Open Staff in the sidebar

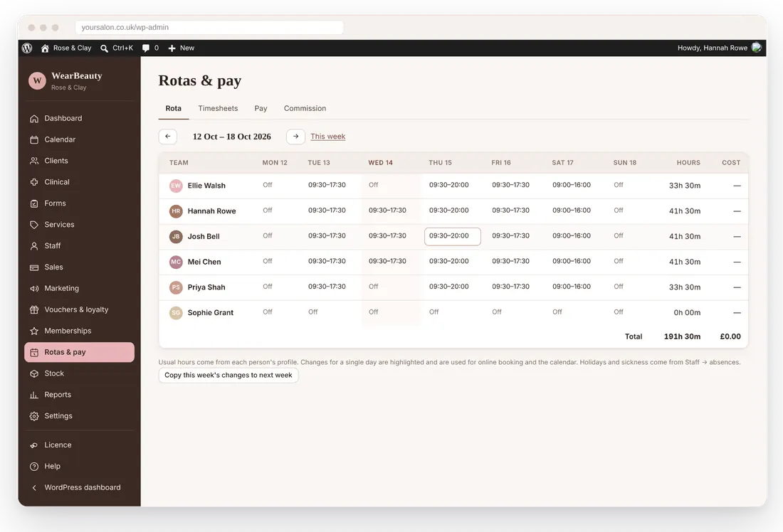[x=79, y=246]
